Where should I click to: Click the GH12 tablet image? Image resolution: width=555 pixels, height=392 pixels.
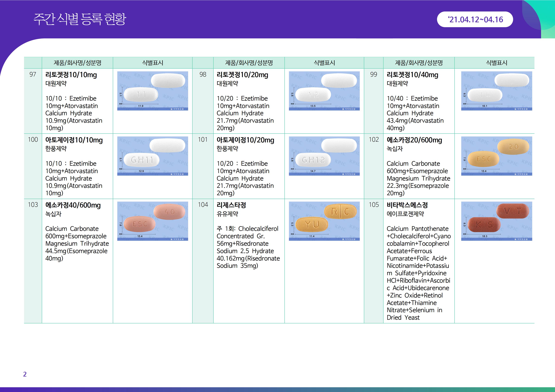(324, 156)
